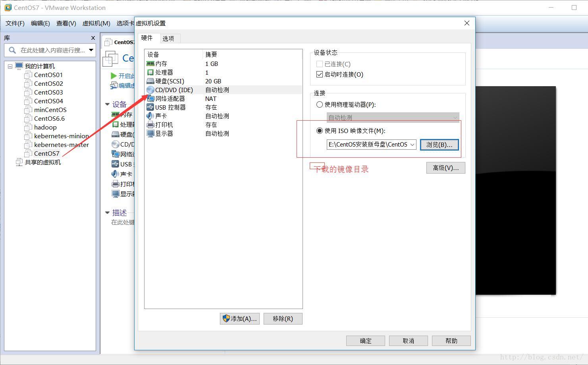Select minCentOS in the library tree

pos(50,110)
